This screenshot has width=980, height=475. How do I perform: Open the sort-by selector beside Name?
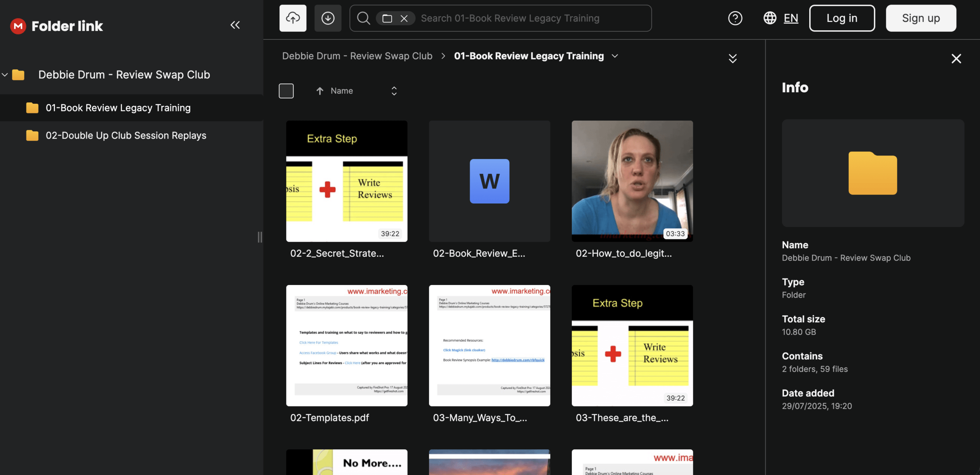(x=394, y=91)
